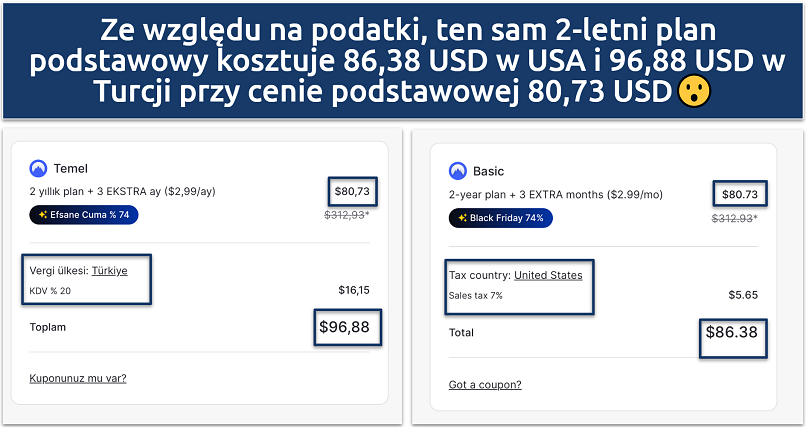Click the sparkle icon in Black Friday badge
806x427 pixels.
462,218
